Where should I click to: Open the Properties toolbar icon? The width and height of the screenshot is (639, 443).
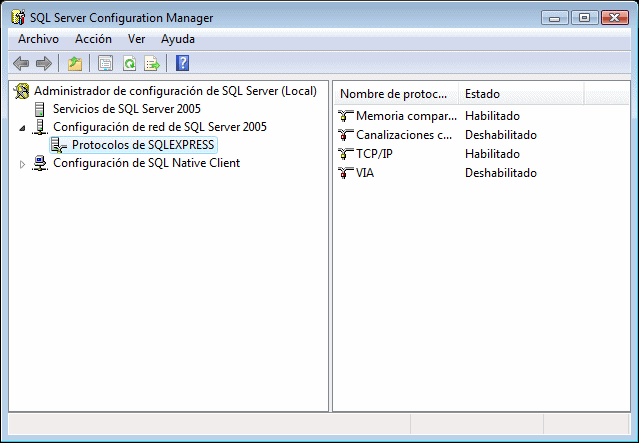[x=106, y=63]
